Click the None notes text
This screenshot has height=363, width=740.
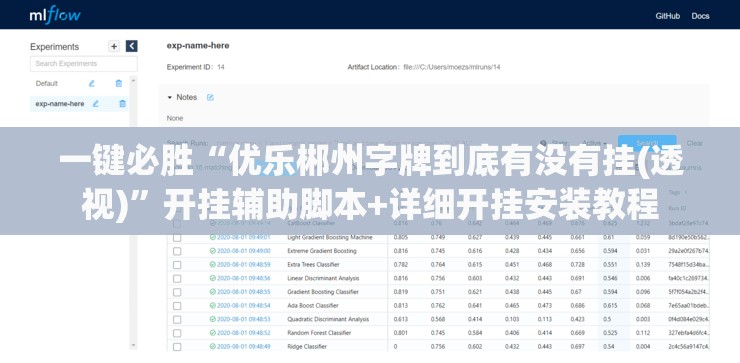(x=175, y=118)
